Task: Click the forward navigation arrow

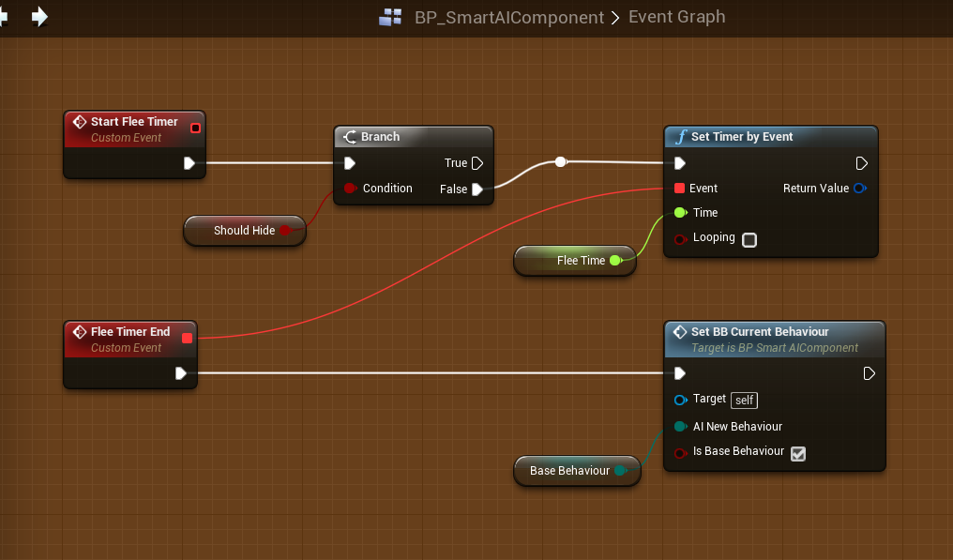Action: pos(39,17)
